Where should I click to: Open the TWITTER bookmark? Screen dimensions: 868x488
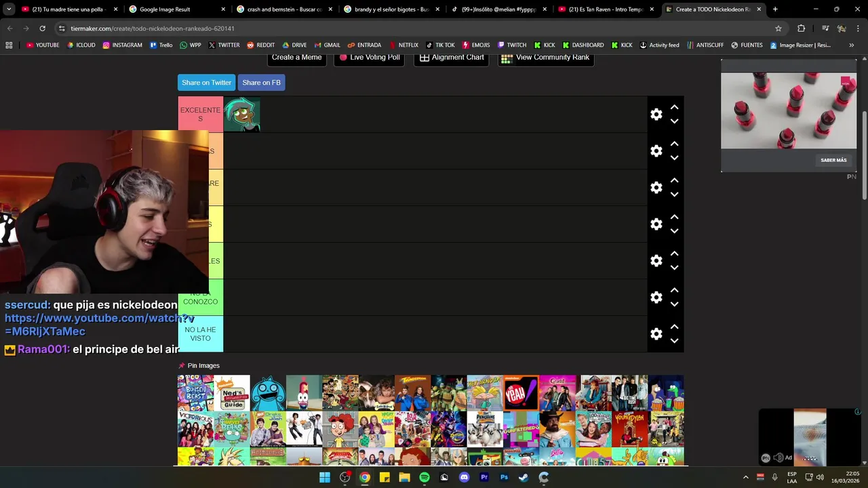click(224, 45)
